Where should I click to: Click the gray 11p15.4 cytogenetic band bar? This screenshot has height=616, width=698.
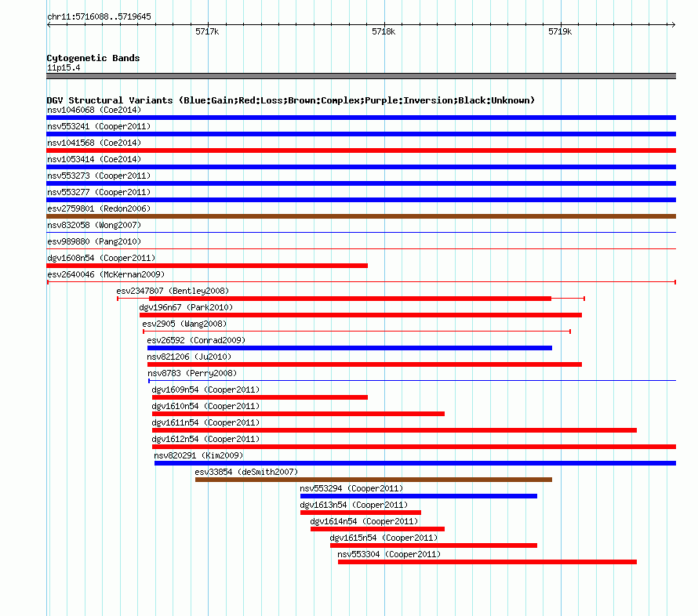point(361,76)
